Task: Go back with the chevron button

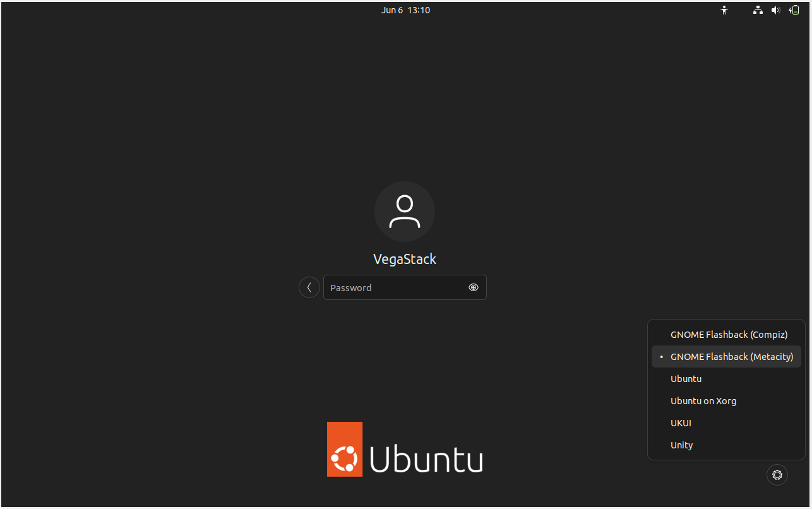Action: tap(309, 287)
